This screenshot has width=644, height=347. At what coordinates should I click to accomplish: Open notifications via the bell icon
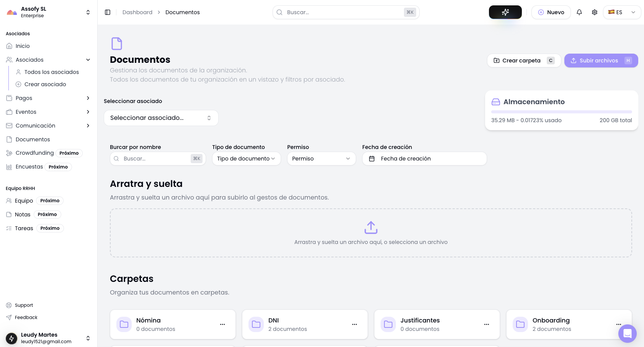tap(579, 12)
